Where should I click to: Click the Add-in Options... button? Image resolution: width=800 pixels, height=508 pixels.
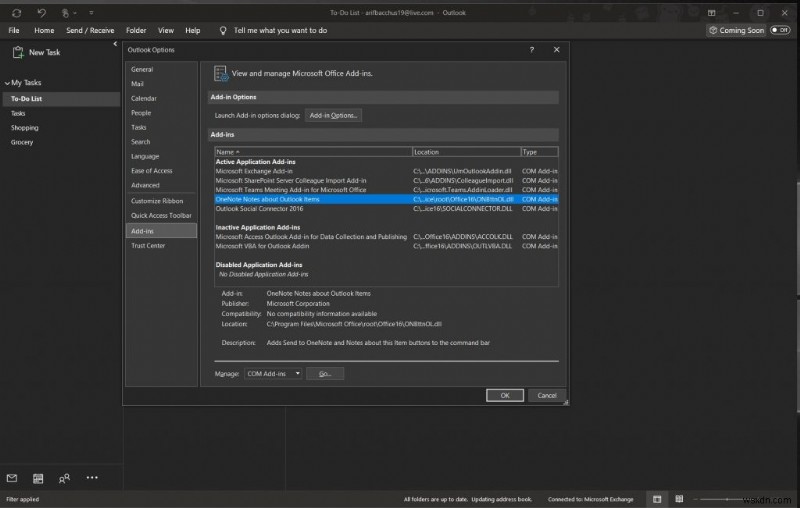(x=333, y=115)
